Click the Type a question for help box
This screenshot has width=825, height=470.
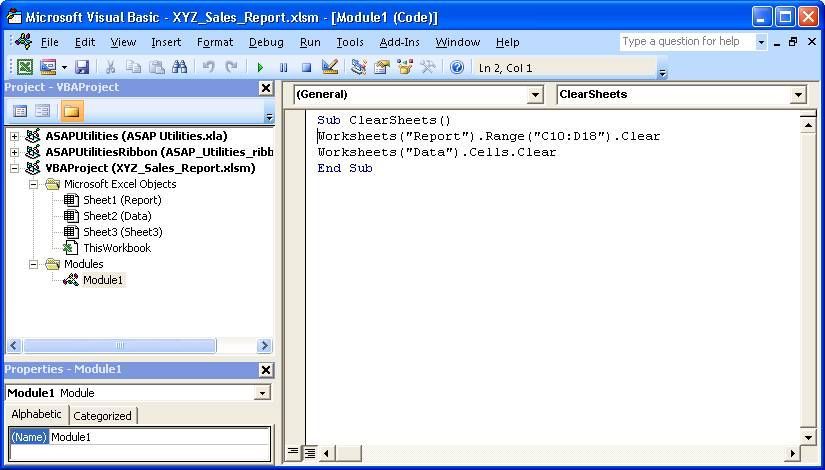click(687, 42)
